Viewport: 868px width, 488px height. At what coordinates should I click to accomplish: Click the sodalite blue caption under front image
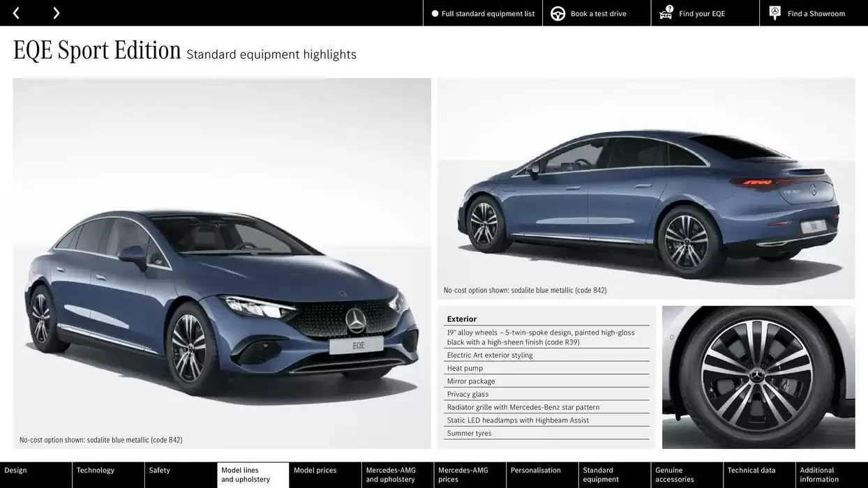pyautogui.click(x=101, y=440)
